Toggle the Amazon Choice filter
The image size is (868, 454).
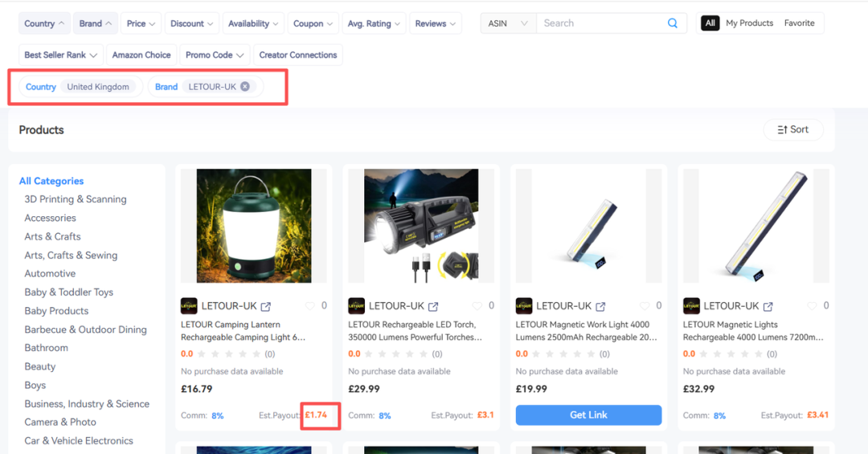pyautogui.click(x=141, y=55)
